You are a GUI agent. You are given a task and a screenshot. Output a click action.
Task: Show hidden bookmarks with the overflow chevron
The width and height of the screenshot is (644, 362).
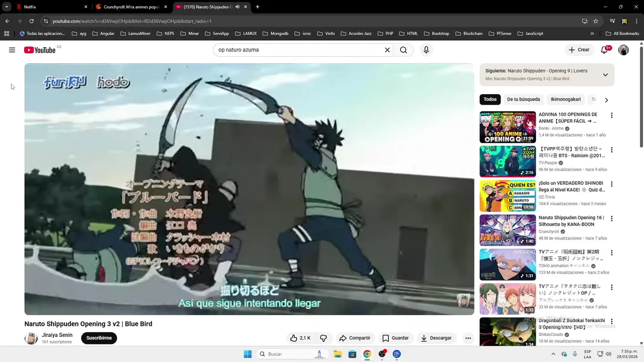point(592,34)
